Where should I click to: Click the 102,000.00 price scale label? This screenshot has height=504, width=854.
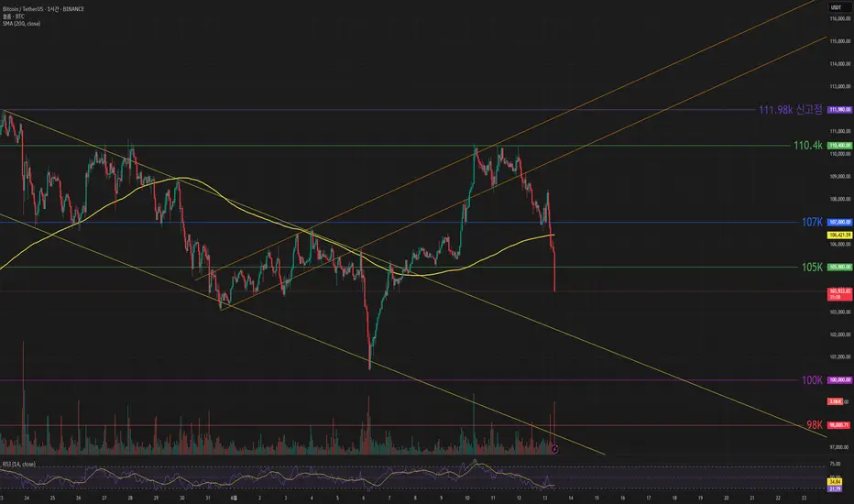tap(840, 334)
